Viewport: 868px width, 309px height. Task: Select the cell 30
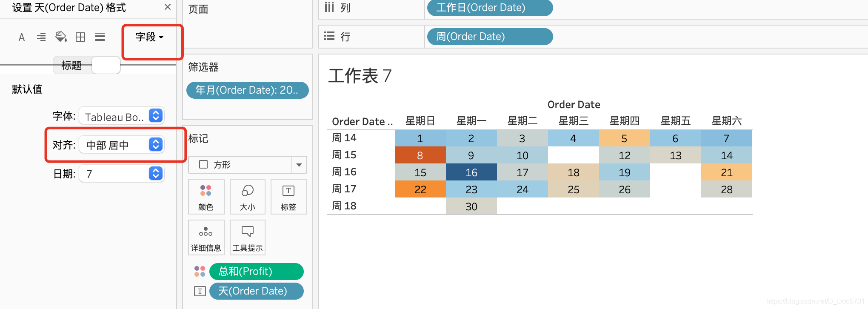(471, 206)
